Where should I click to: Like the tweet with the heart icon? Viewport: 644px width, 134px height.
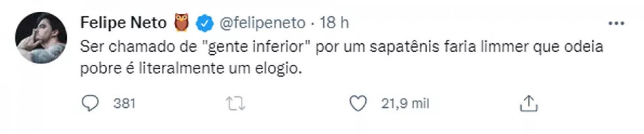pos(358,104)
